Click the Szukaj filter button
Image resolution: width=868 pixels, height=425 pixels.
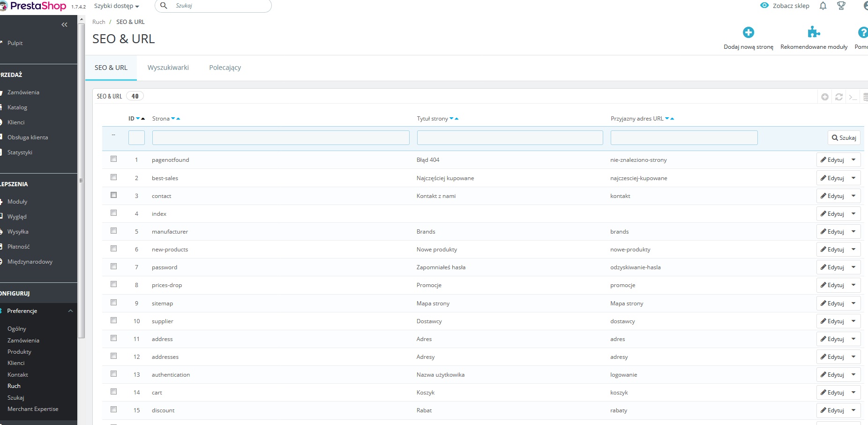[844, 138]
